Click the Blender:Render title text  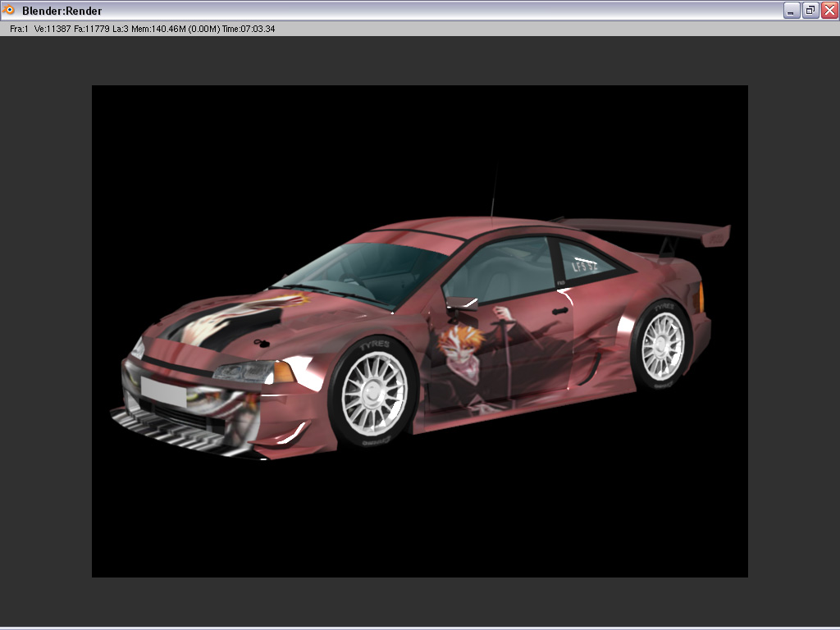click(62, 11)
